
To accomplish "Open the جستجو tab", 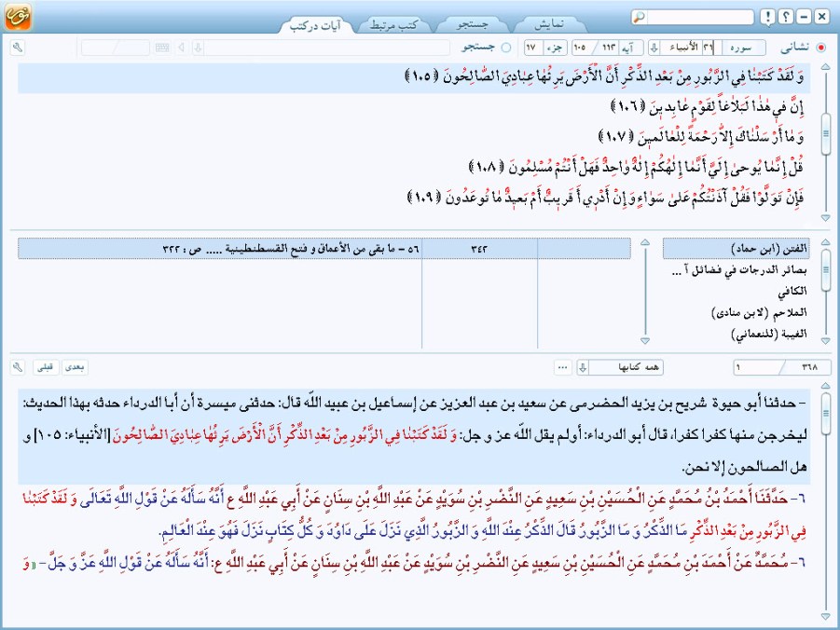I will coord(473,24).
